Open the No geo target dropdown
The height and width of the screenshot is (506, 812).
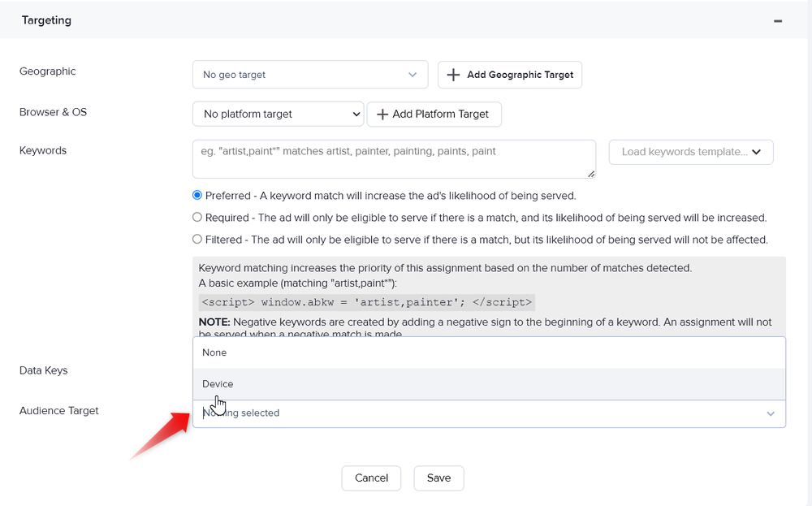click(309, 75)
